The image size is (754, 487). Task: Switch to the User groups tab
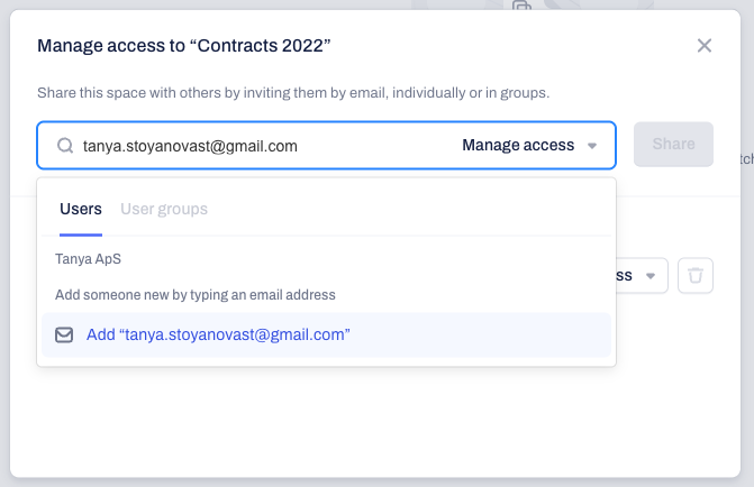pos(164,209)
